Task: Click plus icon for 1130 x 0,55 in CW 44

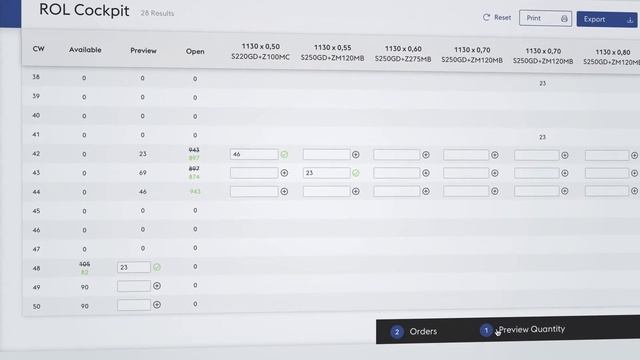Action: coord(356,191)
